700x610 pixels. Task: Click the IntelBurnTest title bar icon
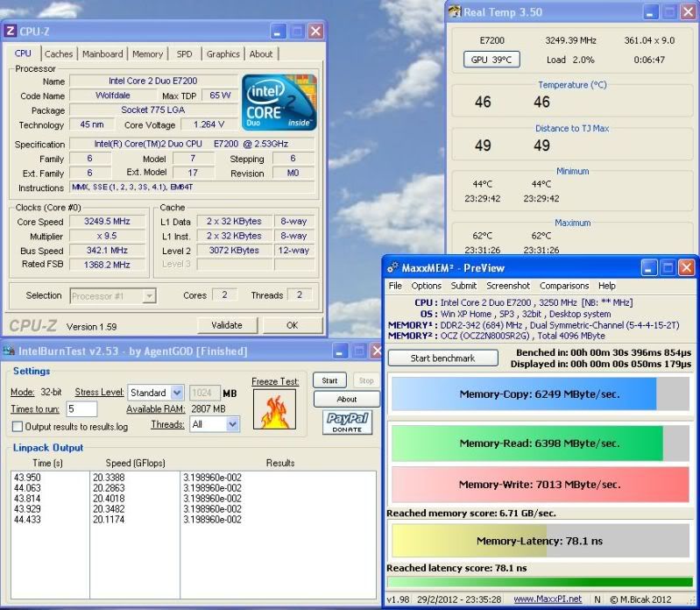click(x=9, y=351)
